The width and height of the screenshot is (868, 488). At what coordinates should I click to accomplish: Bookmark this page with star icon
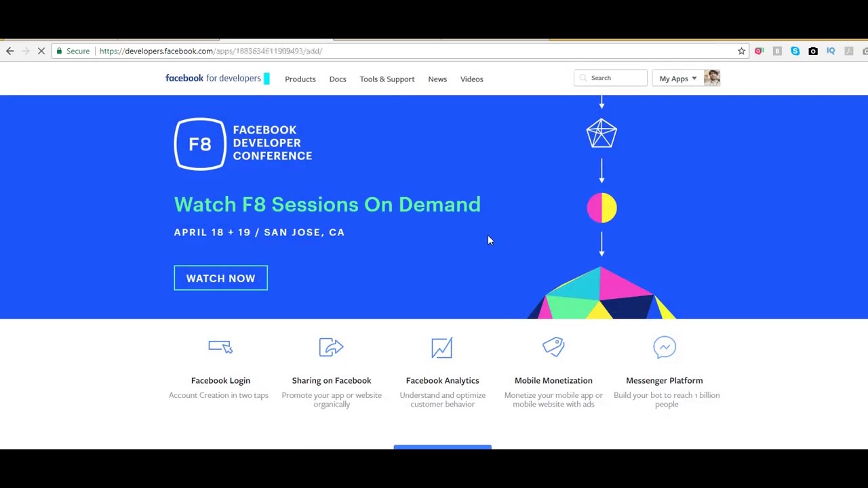[x=741, y=51]
